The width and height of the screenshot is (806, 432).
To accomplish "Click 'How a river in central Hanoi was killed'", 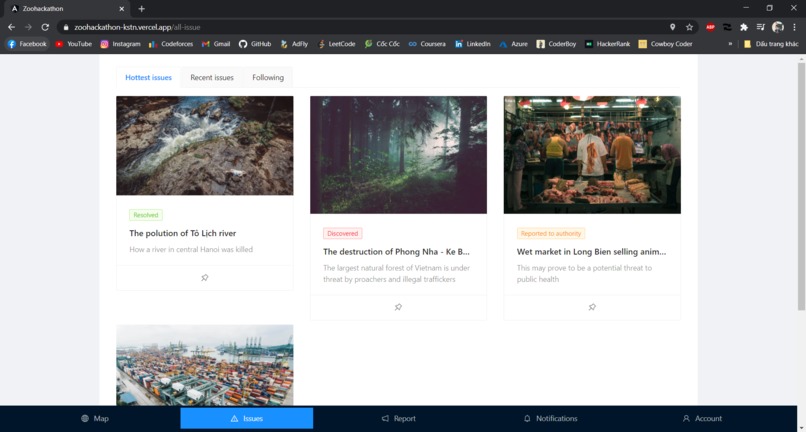I will [191, 249].
